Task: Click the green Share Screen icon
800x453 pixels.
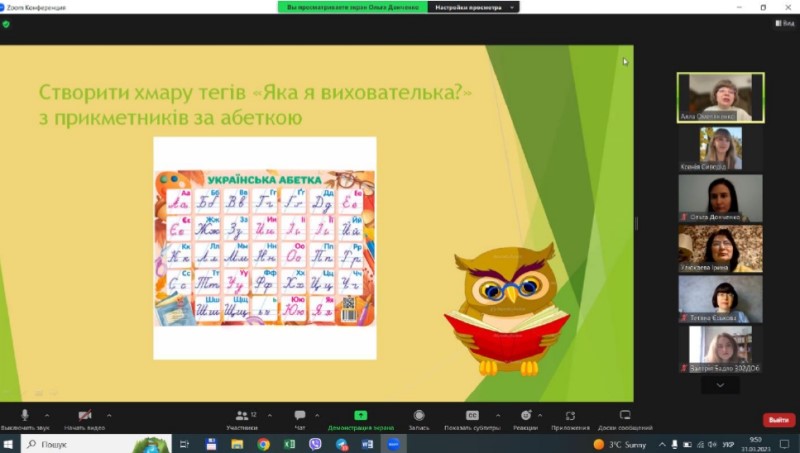Action: (361, 416)
